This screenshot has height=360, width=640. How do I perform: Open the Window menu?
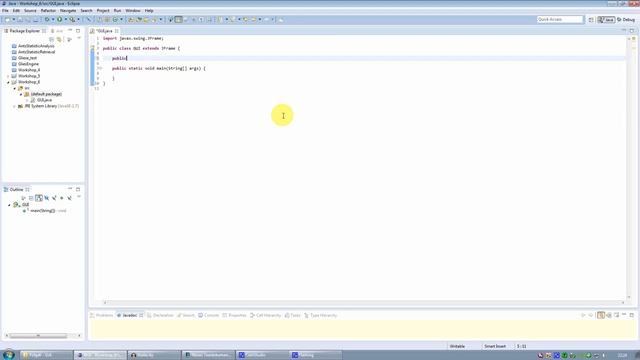click(133, 11)
